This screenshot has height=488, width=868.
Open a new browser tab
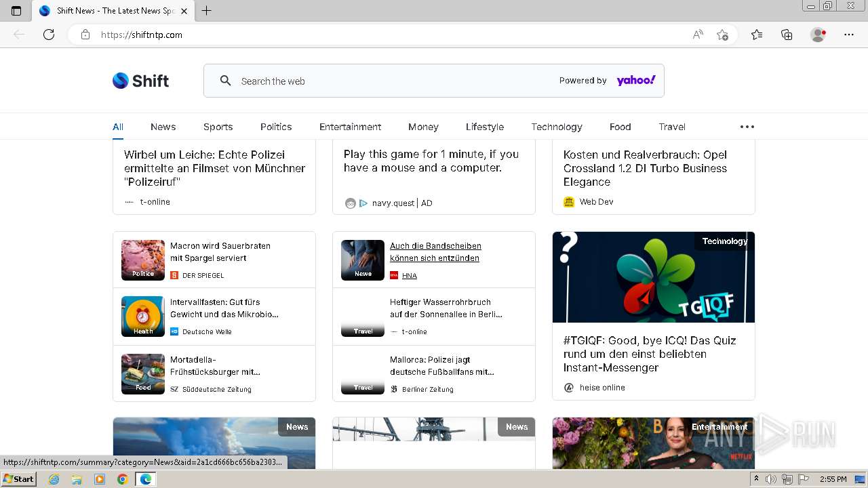pyautogui.click(x=207, y=11)
